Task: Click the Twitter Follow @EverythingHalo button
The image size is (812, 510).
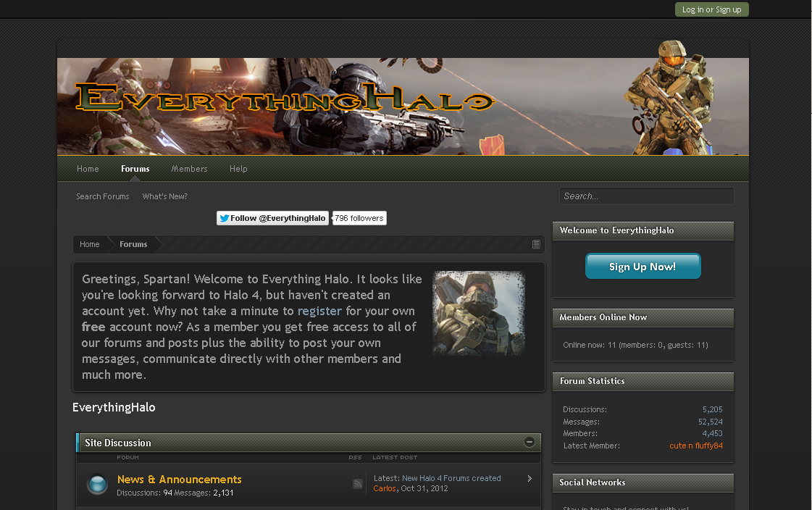Action: [x=272, y=218]
